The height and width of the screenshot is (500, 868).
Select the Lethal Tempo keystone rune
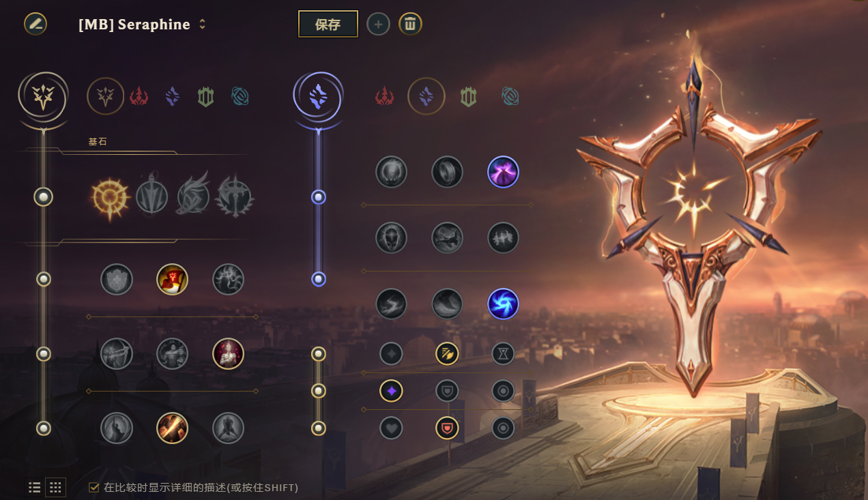(x=151, y=197)
